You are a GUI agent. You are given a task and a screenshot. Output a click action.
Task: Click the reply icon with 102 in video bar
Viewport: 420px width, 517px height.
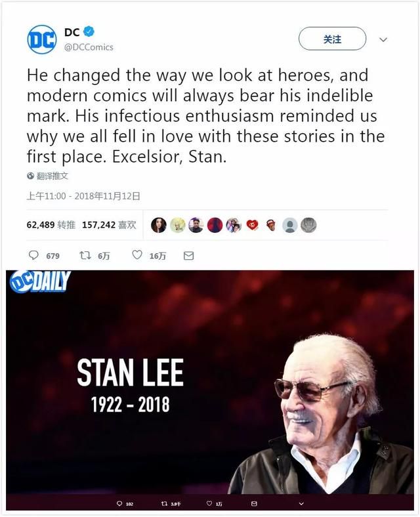coord(119,503)
